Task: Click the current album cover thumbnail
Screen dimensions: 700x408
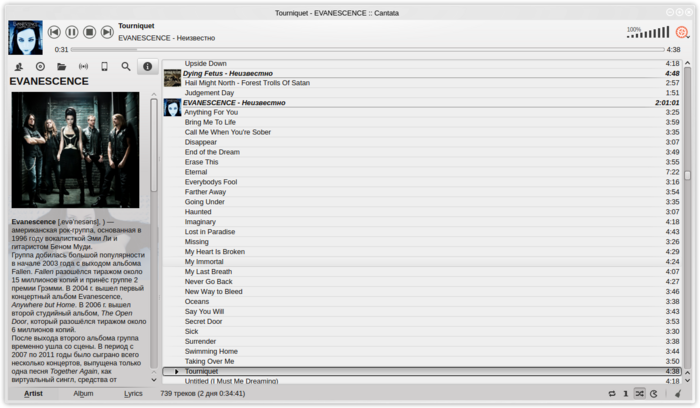Action: click(x=25, y=37)
